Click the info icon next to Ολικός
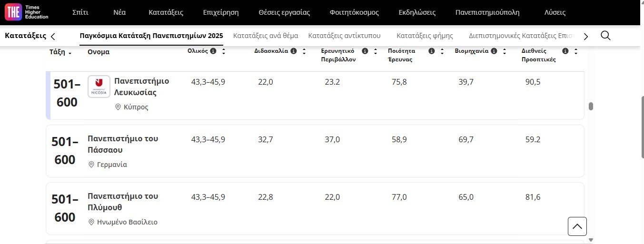644x244 pixels. (x=213, y=51)
